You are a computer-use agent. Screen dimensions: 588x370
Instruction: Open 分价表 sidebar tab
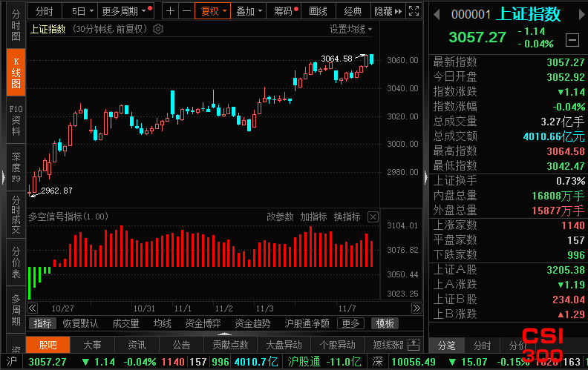(x=16, y=262)
